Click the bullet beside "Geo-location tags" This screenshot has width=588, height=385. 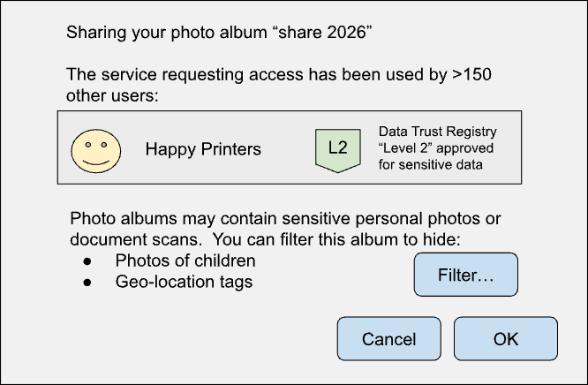tap(87, 283)
